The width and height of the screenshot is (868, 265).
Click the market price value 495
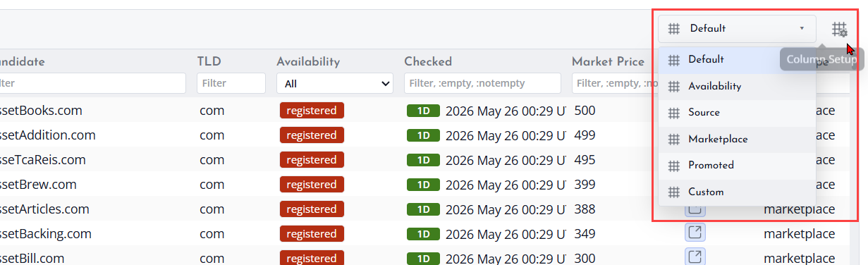click(585, 160)
